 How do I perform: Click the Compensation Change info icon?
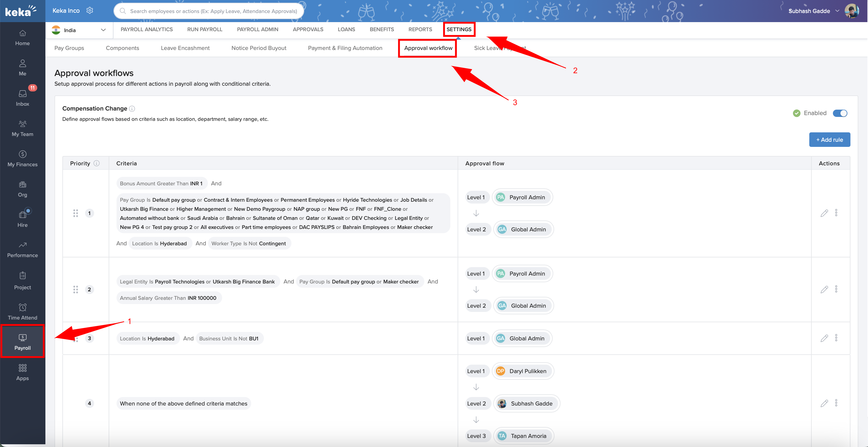[132, 108]
